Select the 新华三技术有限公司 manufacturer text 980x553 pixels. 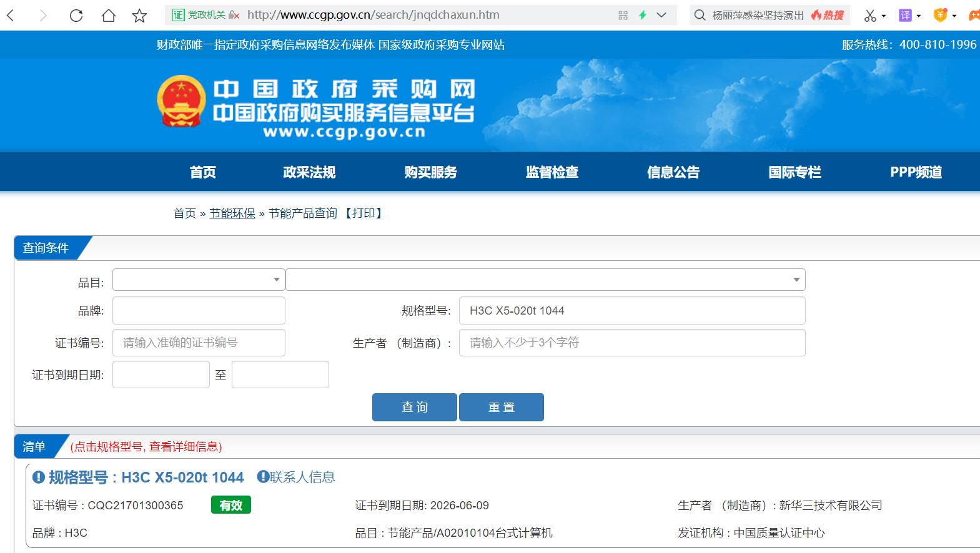point(831,506)
